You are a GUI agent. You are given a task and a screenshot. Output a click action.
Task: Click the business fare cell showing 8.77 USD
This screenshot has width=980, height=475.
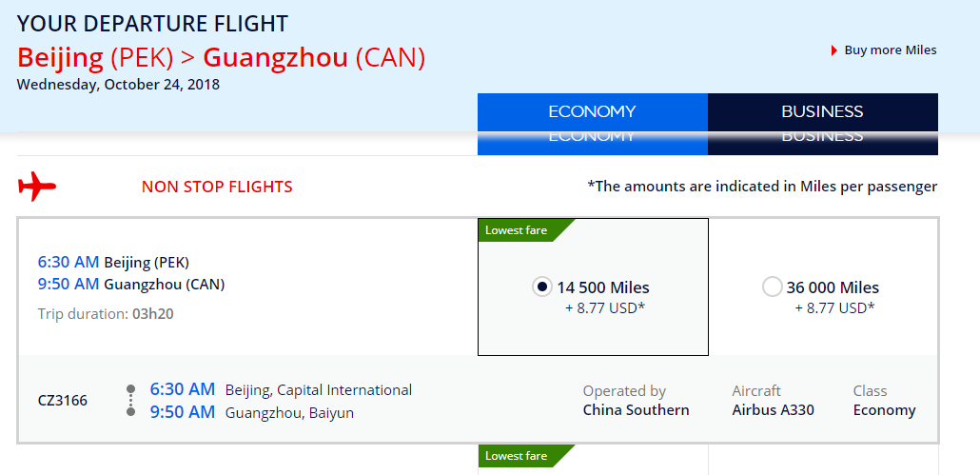tap(823, 287)
